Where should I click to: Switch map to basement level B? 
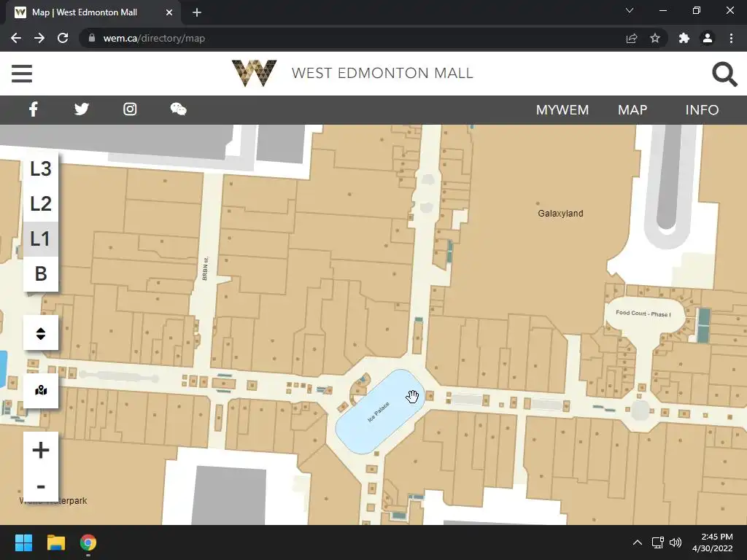41,274
